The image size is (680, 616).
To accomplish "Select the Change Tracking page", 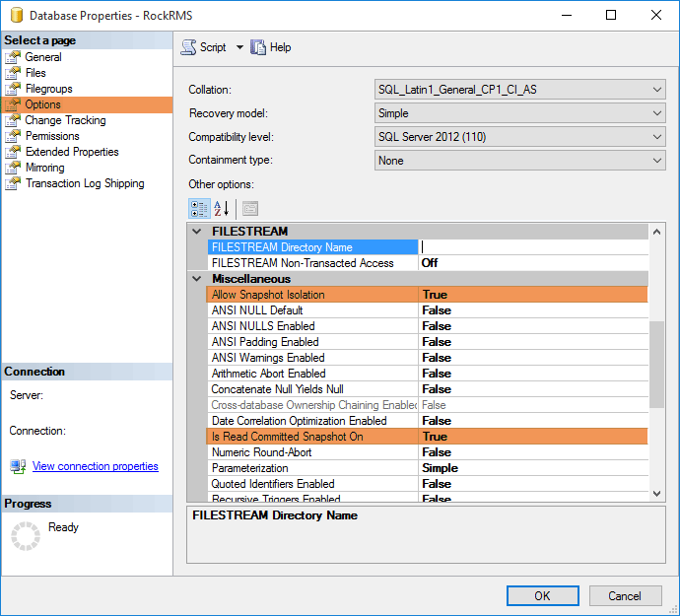I will click(65, 120).
